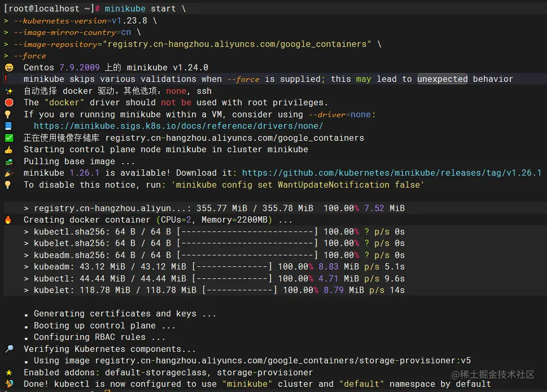Click the red stop sign beside the root privileges warning
The image size is (547, 392).
(x=9, y=103)
